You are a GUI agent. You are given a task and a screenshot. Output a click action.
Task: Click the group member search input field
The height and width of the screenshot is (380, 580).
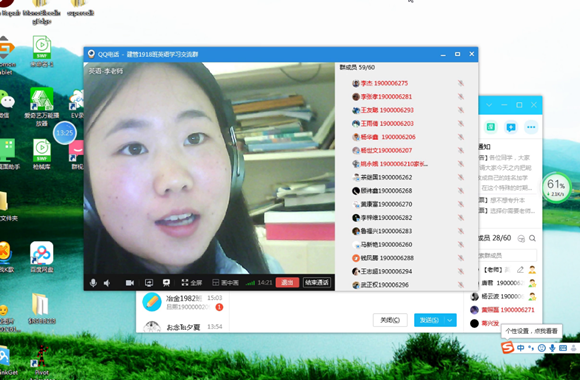point(507,255)
